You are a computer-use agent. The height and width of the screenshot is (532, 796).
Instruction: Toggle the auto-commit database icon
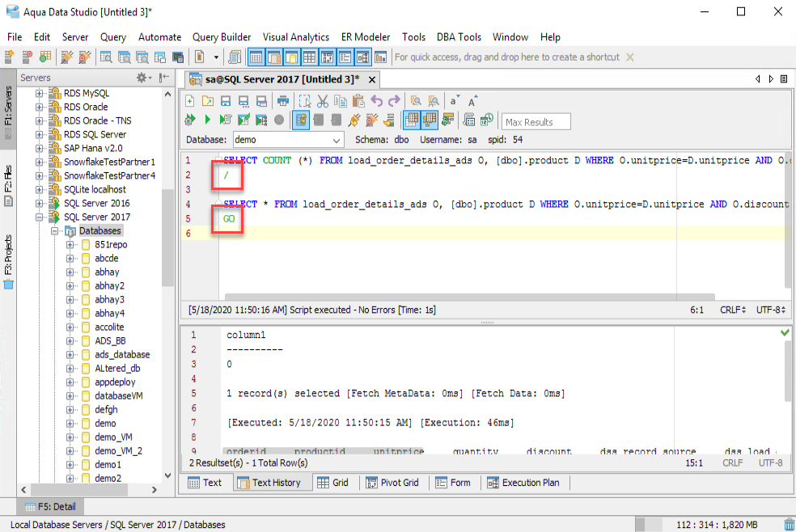(x=301, y=120)
